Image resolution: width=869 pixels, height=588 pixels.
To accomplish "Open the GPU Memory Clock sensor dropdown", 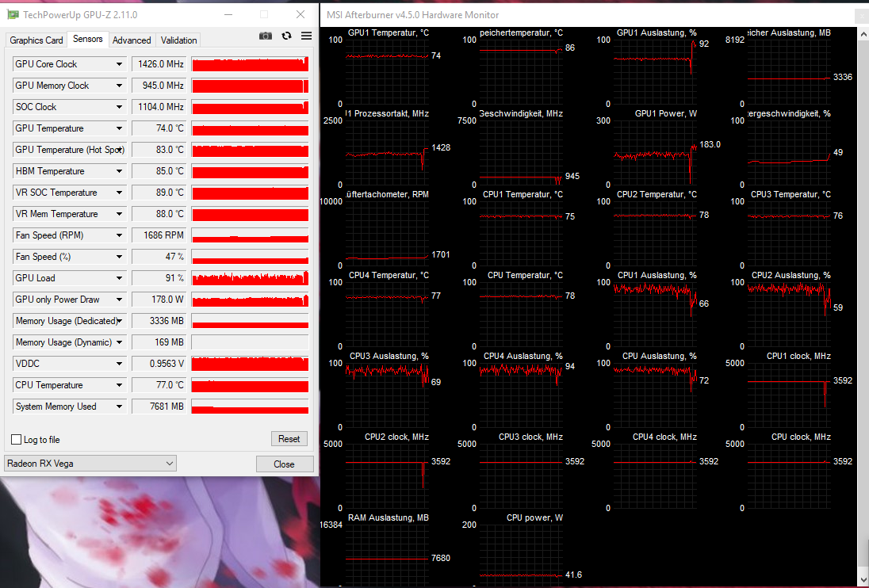I will (119, 86).
